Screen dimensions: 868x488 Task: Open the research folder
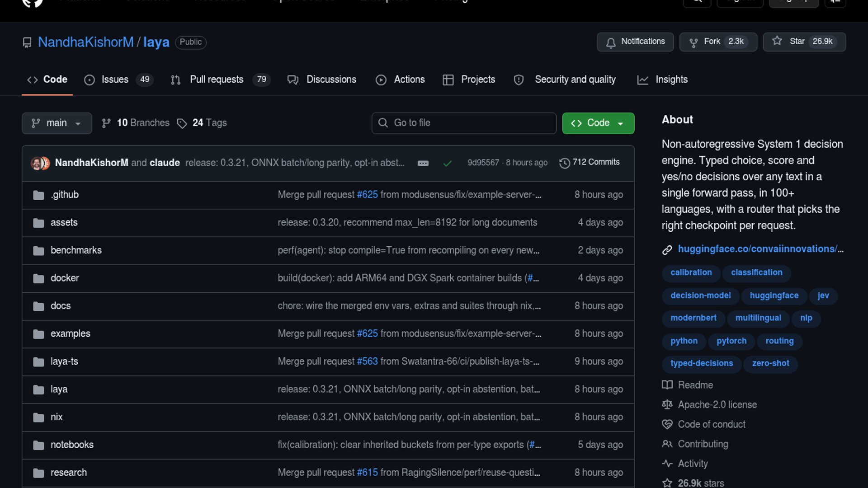[x=69, y=473]
